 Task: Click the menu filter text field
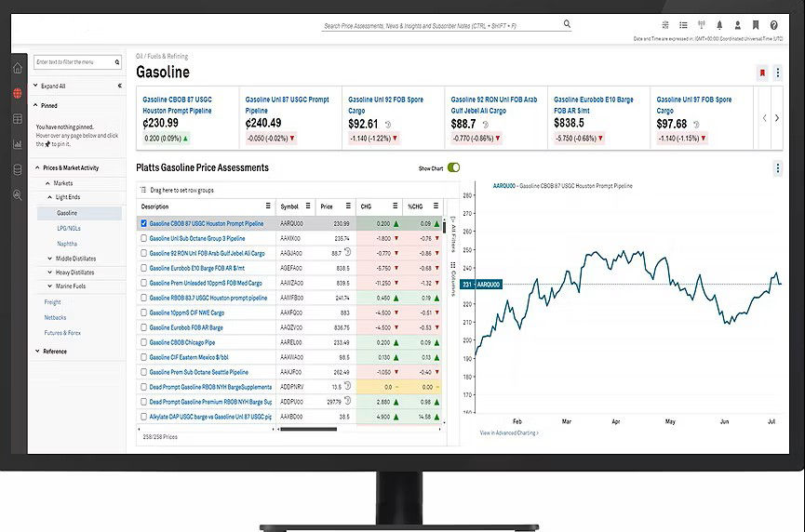tap(74, 62)
